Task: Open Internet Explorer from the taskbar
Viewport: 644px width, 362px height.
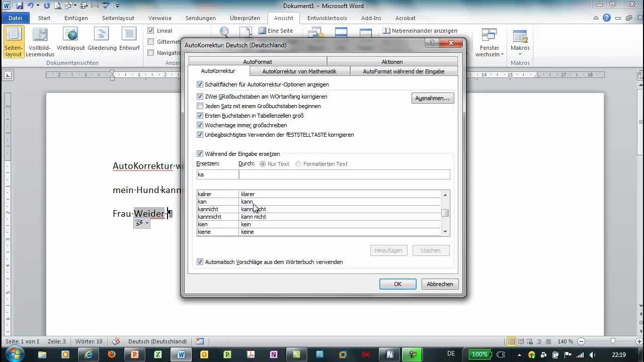Action: (89, 354)
